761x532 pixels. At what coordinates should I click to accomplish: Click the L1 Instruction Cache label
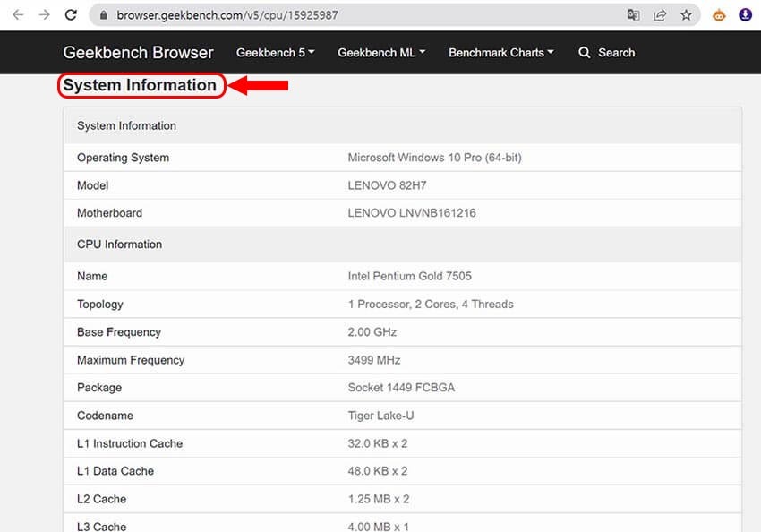click(130, 443)
